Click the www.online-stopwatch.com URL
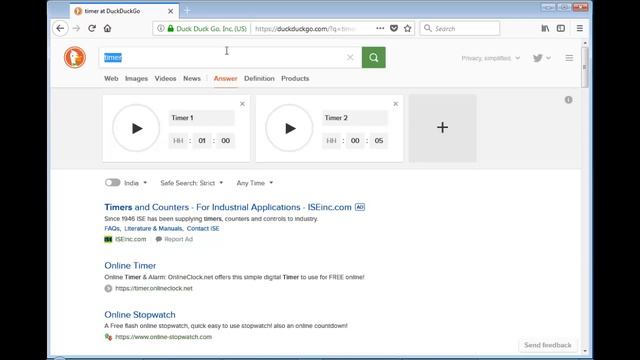 coord(163,337)
